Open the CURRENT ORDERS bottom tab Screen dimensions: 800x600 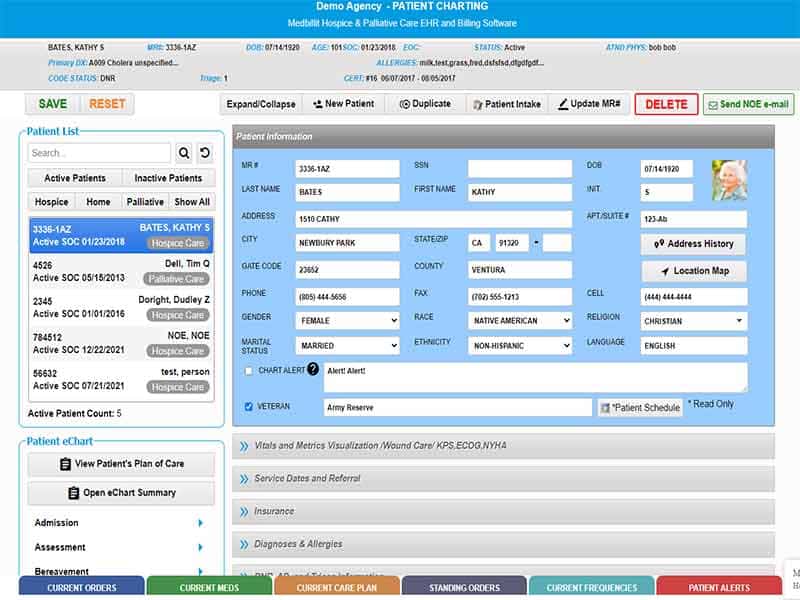[x=82, y=587]
